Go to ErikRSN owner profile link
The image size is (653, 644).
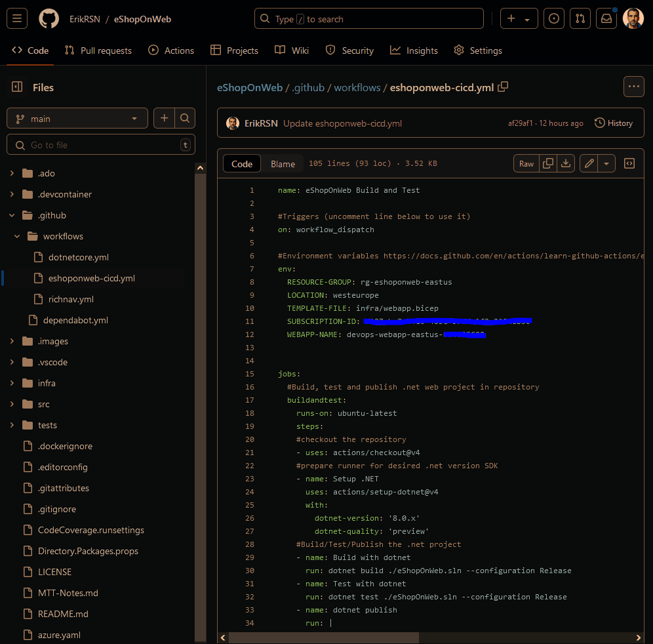tap(85, 19)
